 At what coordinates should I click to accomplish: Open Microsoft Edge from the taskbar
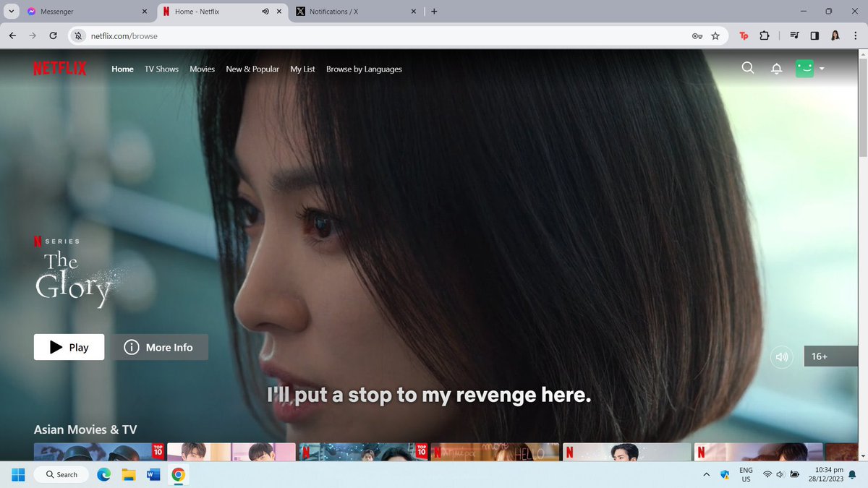point(104,474)
